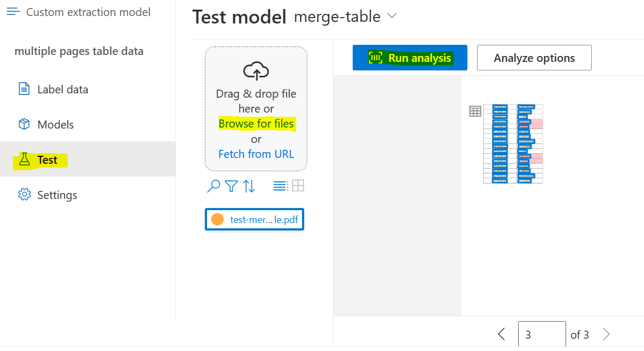Switch files to list view
This screenshot has height=351, width=644.
pos(281,185)
